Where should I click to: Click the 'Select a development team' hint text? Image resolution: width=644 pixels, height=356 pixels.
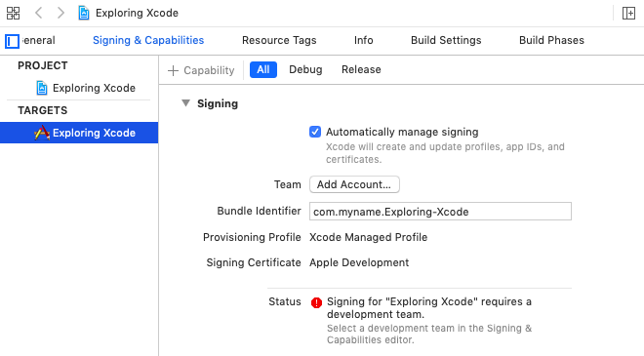[429, 334]
